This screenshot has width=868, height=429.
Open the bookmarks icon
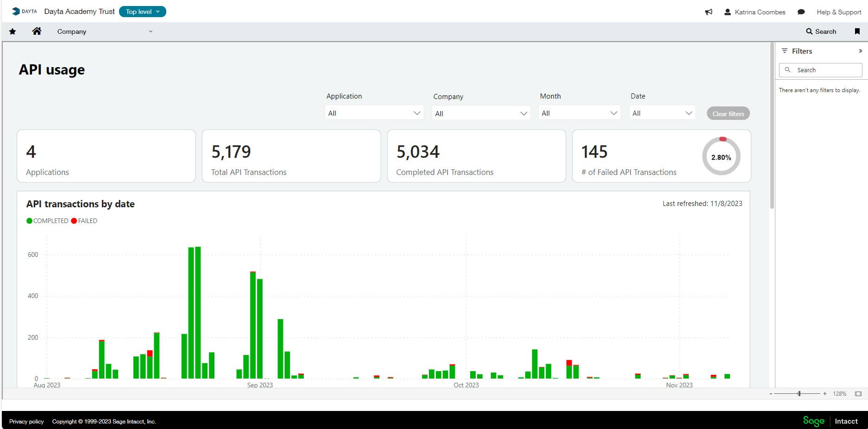(857, 31)
